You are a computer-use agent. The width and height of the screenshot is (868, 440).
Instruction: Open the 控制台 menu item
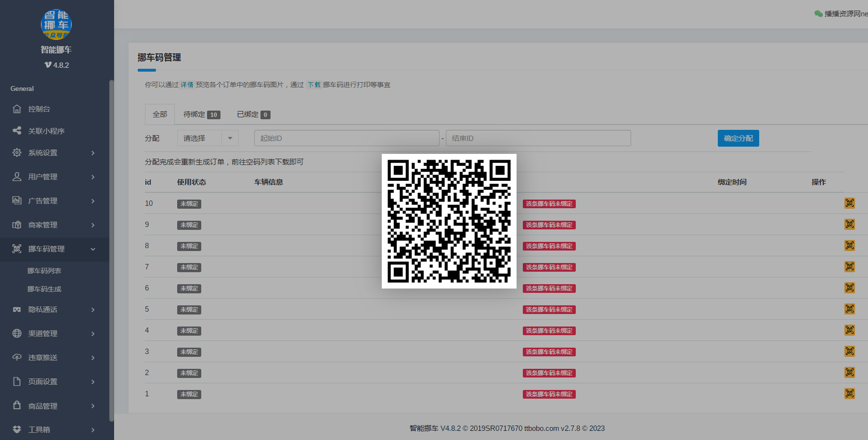(x=54, y=109)
